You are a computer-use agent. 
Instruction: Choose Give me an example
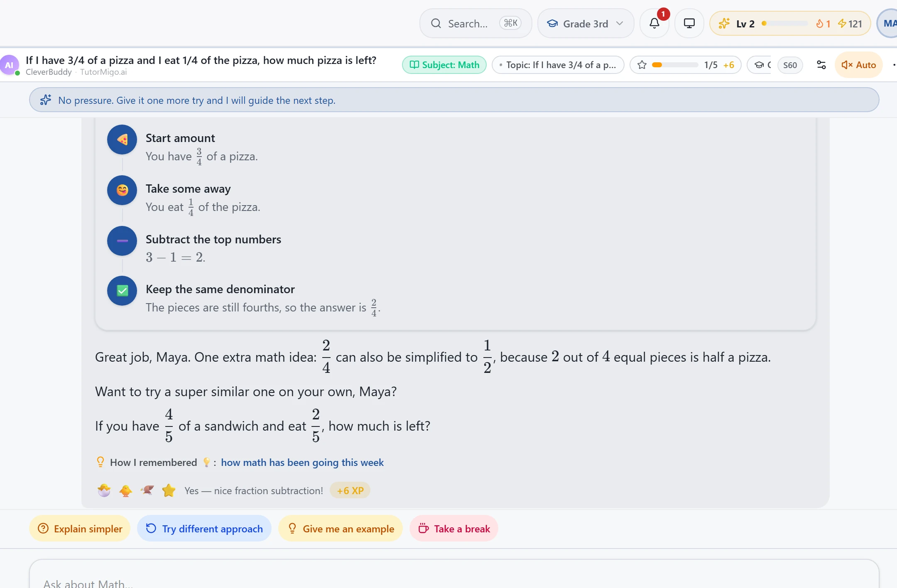click(340, 528)
